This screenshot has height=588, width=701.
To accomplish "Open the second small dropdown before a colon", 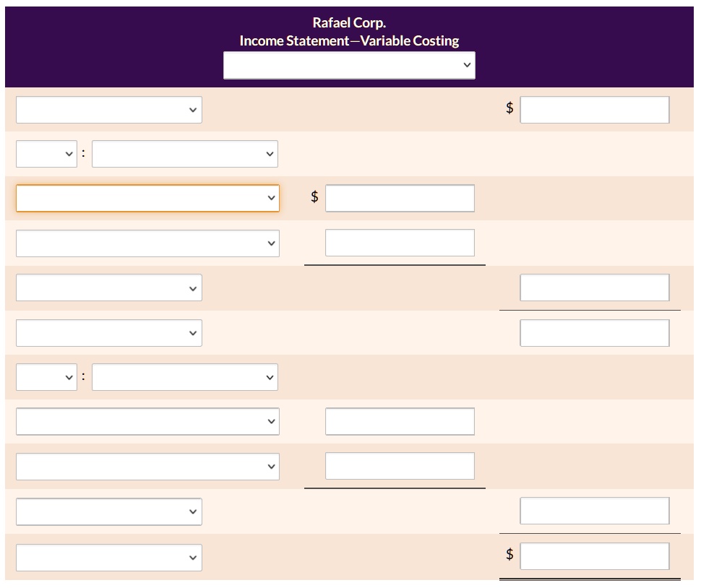I will pos(46,377).
